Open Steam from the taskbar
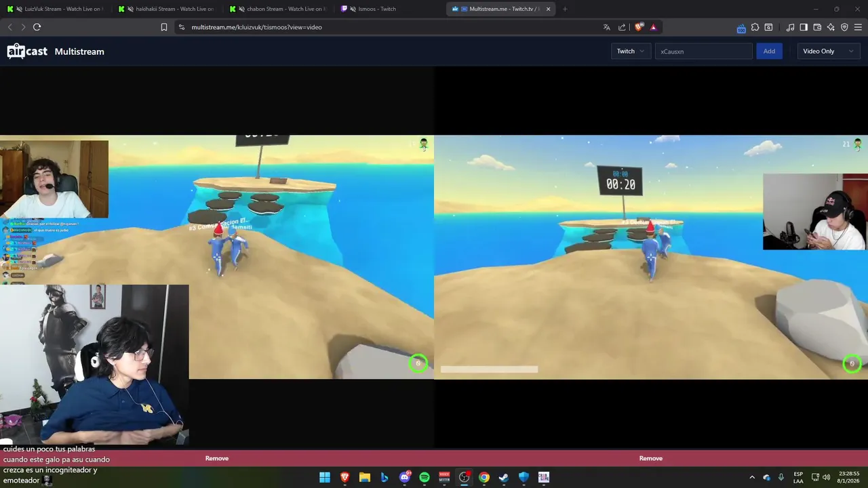868x488 pixels. [x=504, y=477]
